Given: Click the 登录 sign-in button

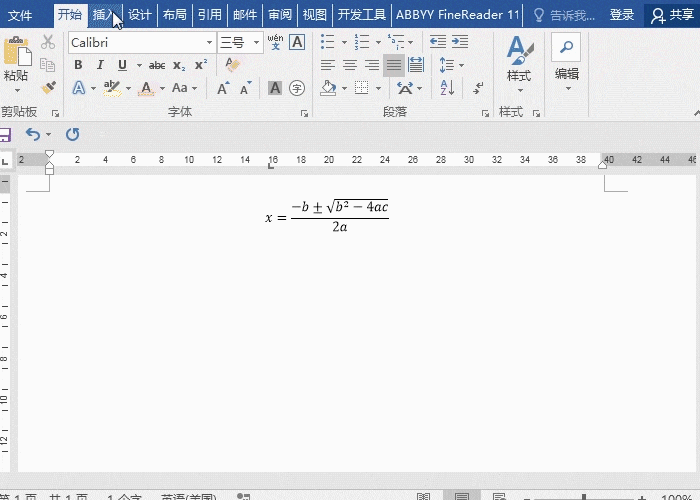Looking at the screenshot, I should pos(622,14).
